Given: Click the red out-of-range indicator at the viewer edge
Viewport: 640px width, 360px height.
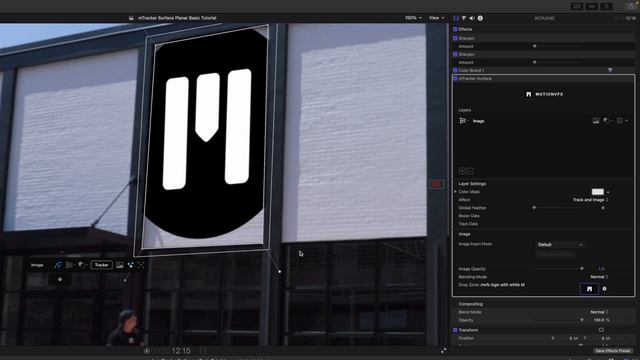Looking at the screenshot, I should [436, 184].
